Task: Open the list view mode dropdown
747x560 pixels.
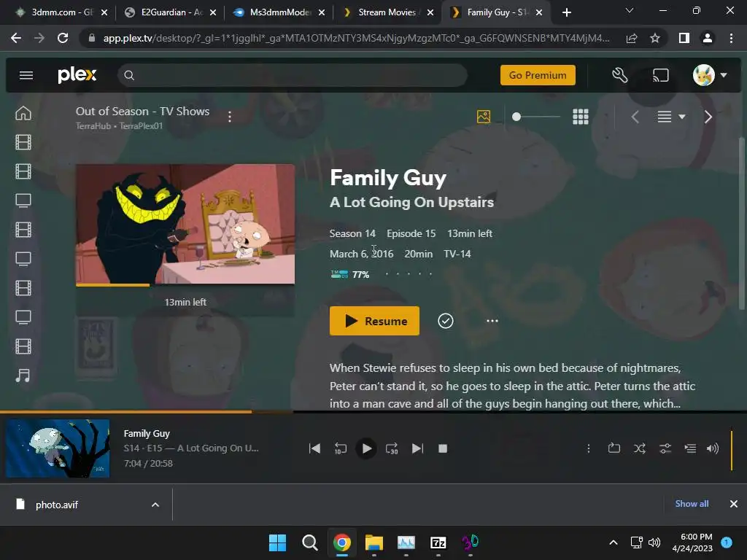Action: tap(671, 117)
